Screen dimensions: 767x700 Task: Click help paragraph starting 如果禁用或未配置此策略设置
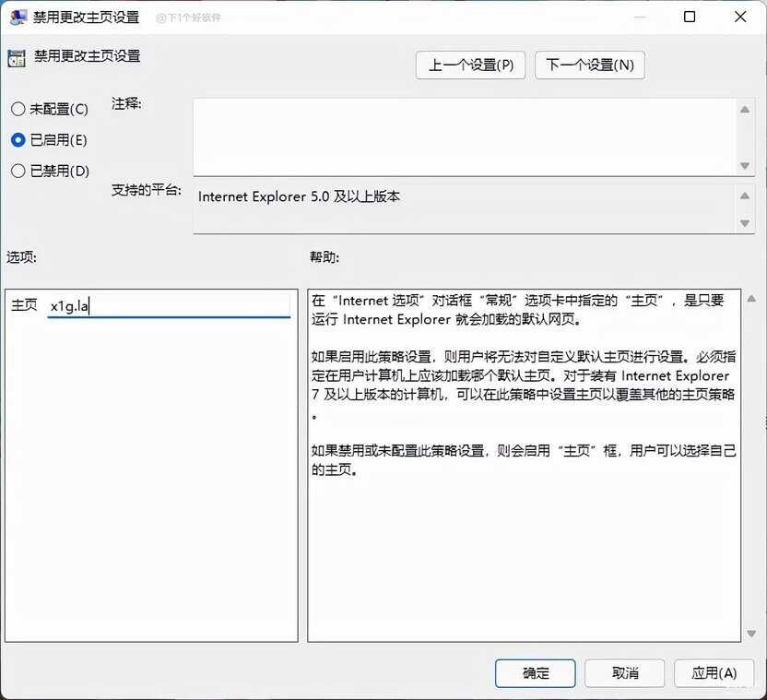click(524, 459)
